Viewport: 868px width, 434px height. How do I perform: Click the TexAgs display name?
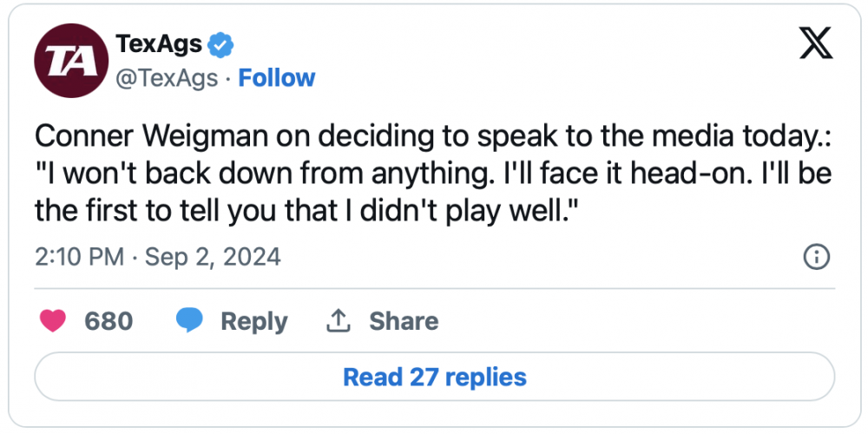159,43
